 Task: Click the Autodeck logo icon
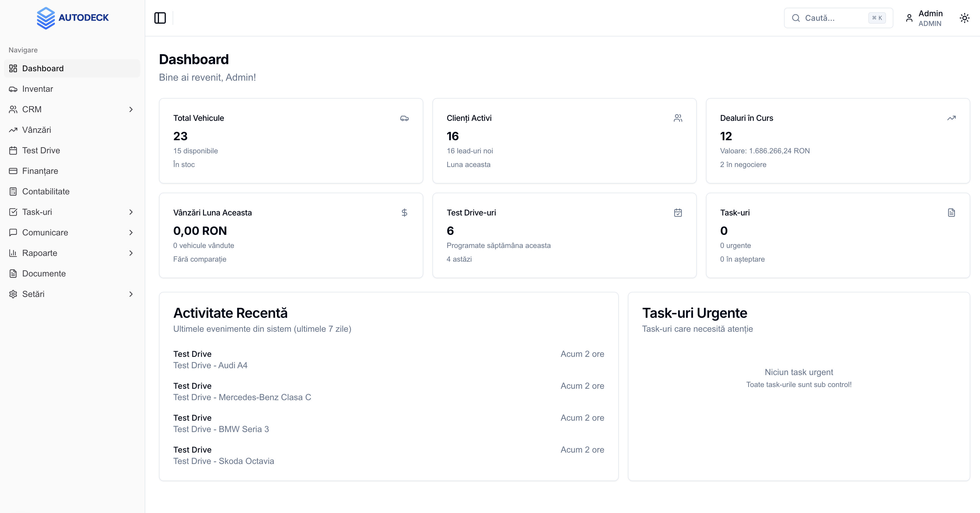coord(46,17)
